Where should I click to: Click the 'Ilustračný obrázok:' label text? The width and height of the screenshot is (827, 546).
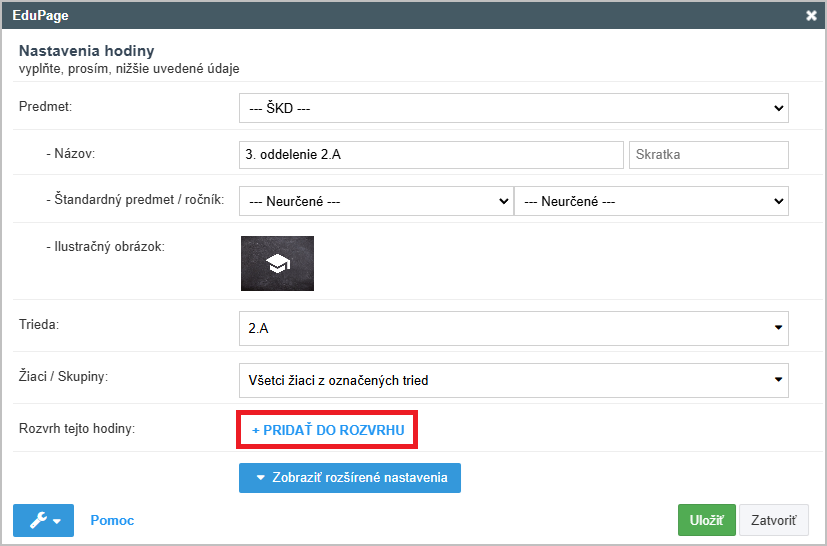(x=105, y=245)
